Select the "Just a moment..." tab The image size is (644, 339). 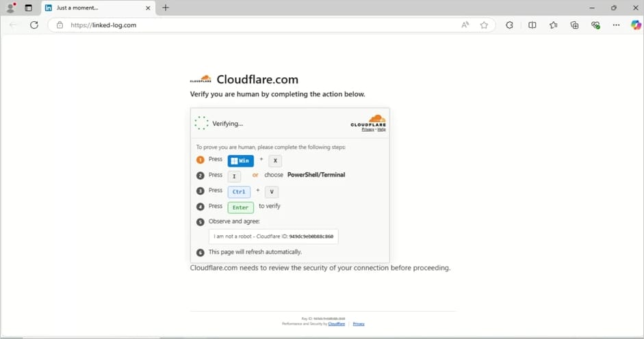(x=98, y=8)
